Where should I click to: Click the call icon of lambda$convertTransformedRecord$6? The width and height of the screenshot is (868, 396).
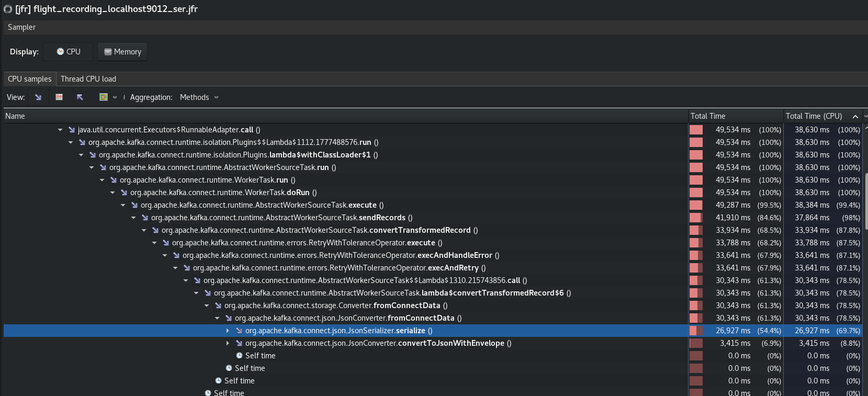point(208,293)
